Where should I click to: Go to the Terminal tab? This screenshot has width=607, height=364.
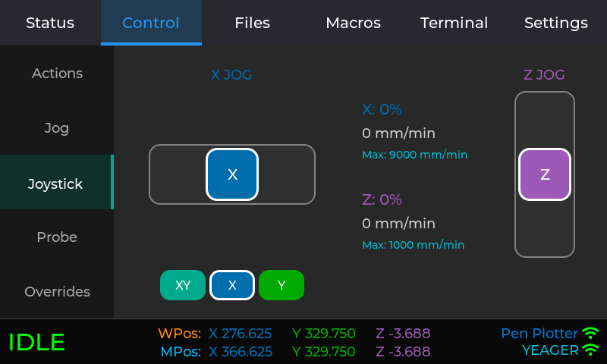click(454, 23)
